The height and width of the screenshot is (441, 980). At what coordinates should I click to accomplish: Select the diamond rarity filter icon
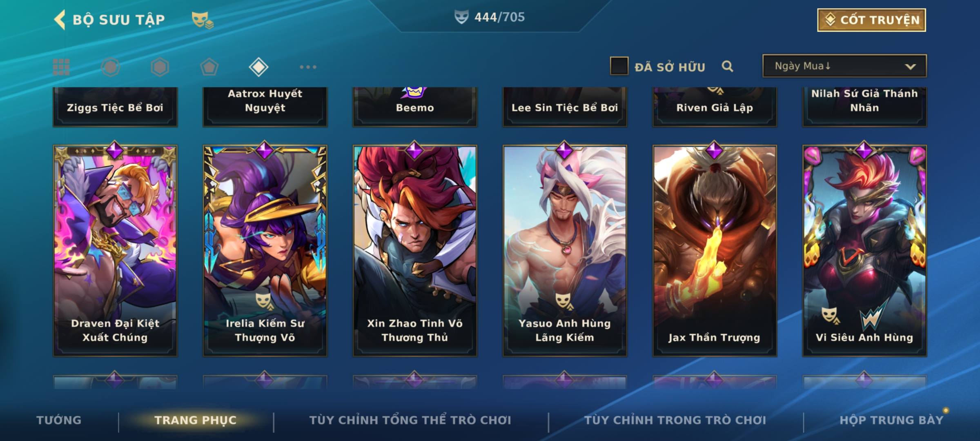(258, 67)
